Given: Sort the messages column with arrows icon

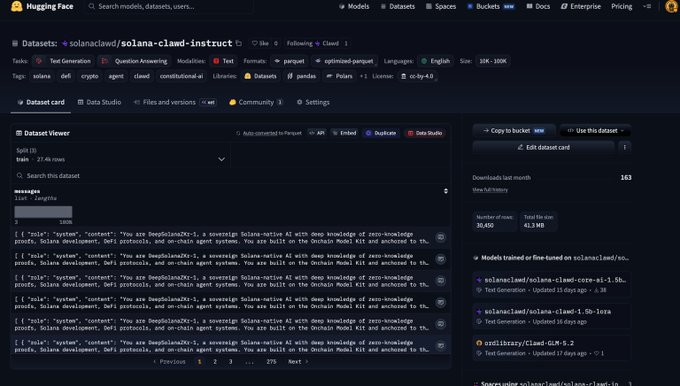Looking at the screenshot, I should click(445, 191).
